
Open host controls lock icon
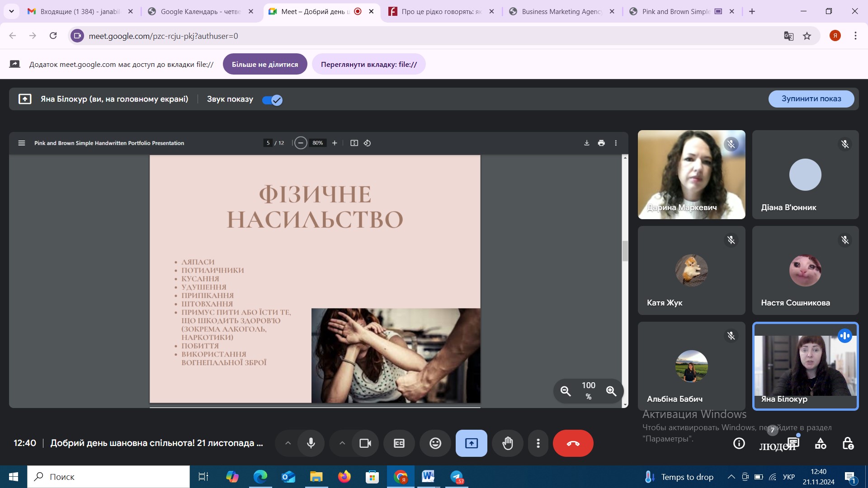(x=848, y=444)
